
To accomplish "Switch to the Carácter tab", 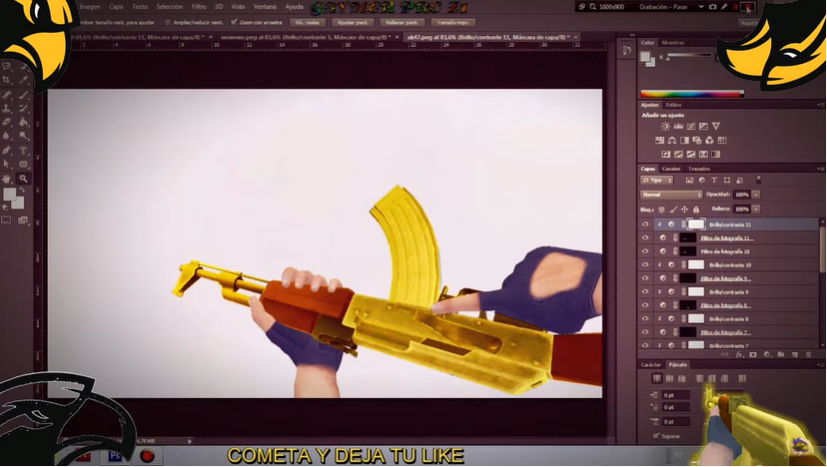I will click(650, 365).
